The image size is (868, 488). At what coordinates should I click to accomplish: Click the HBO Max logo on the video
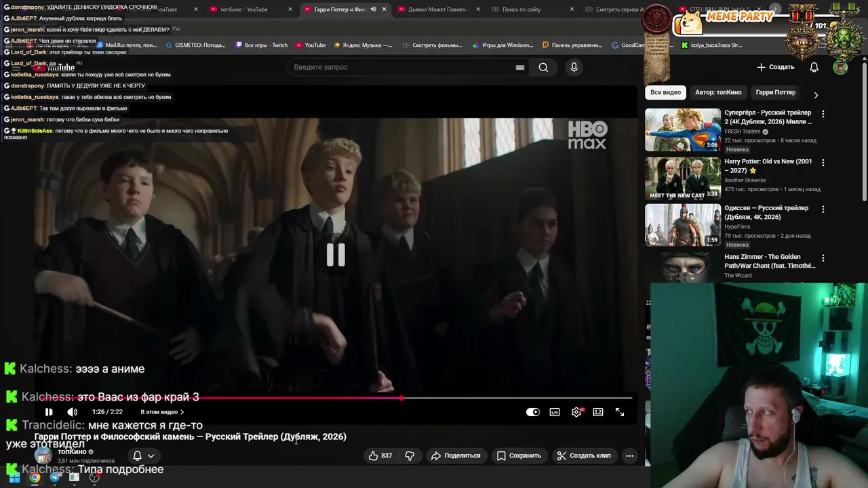[x=587, y=135]
